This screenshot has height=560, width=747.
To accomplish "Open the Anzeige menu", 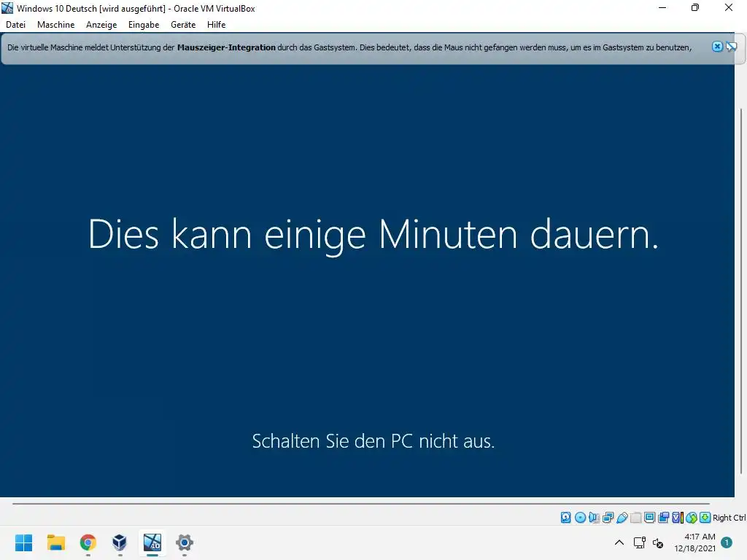I will [101, 25].
